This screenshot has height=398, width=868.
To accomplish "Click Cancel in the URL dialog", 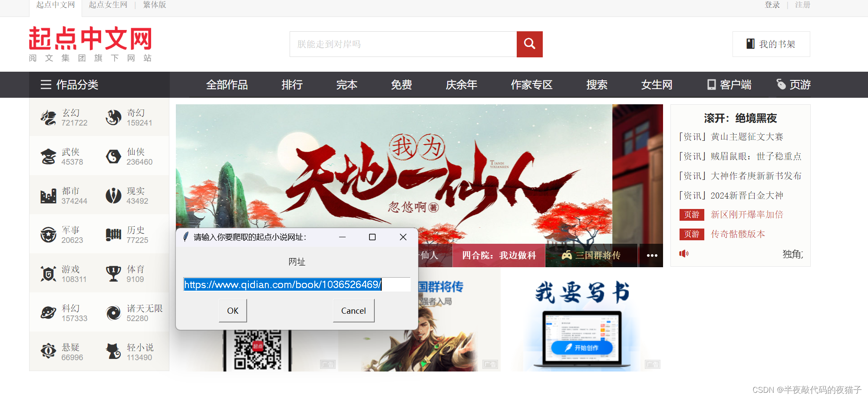I will pyautogui.click(x=353, y=311).
